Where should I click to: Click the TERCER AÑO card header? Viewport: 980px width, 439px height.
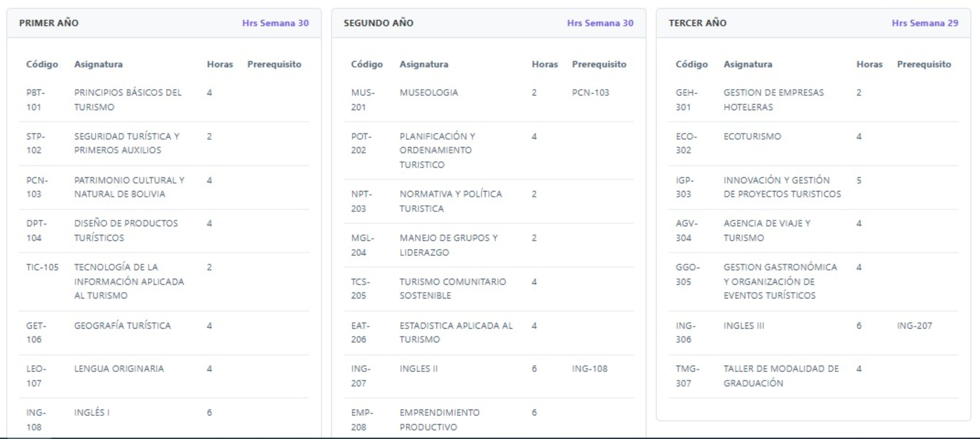coord(697,23)
